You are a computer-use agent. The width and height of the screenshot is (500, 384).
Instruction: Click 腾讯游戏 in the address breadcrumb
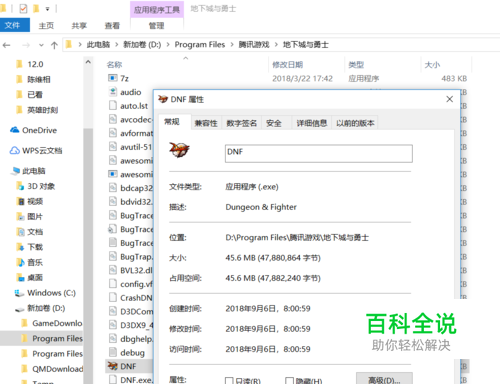click(254, 45)
